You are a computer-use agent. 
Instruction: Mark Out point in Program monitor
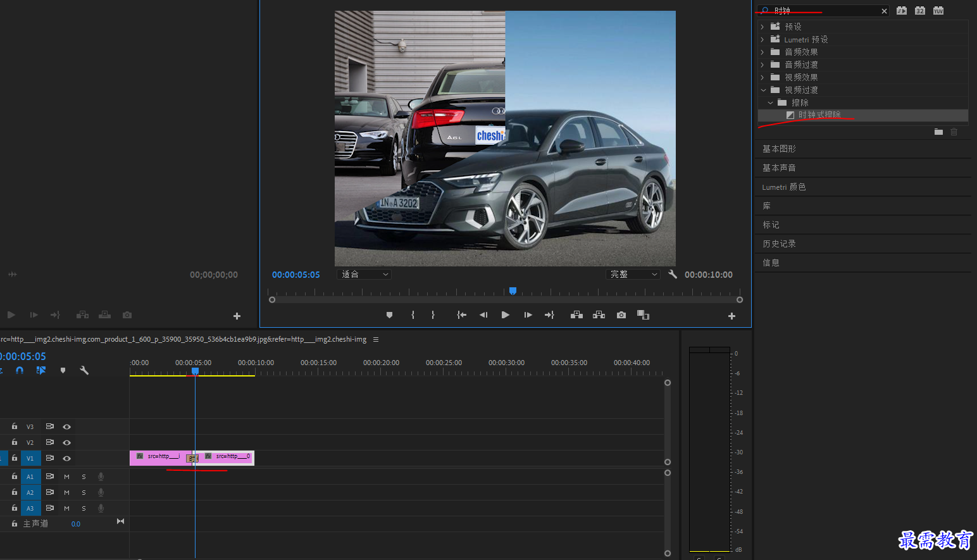click(x=433, y=315)
